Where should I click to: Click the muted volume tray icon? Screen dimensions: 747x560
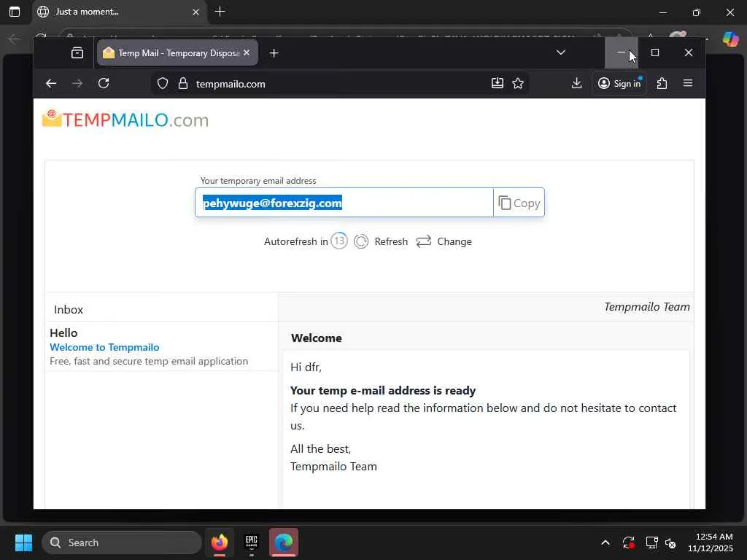(671, 542)
